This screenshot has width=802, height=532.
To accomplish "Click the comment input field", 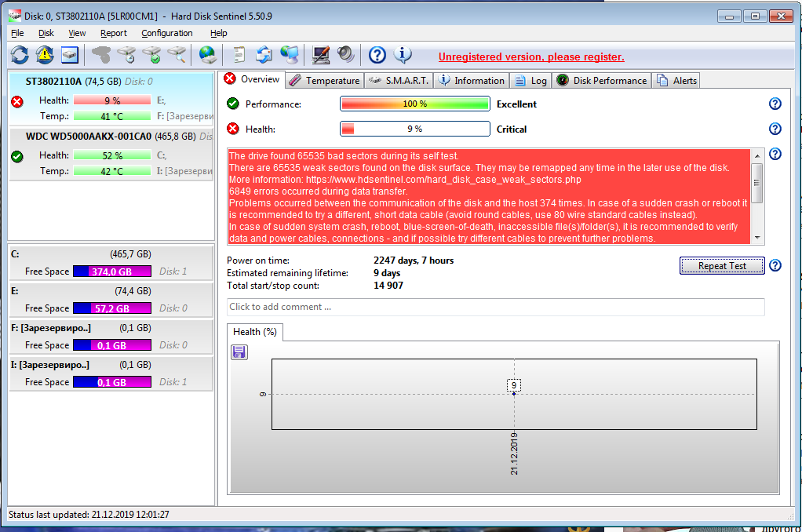I will 494,307.
